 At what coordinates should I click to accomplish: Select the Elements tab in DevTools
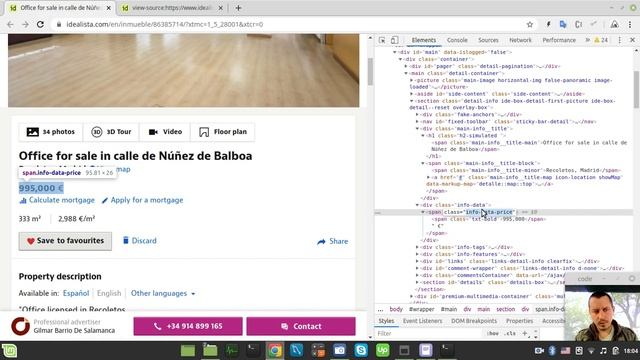pos(424,40)
